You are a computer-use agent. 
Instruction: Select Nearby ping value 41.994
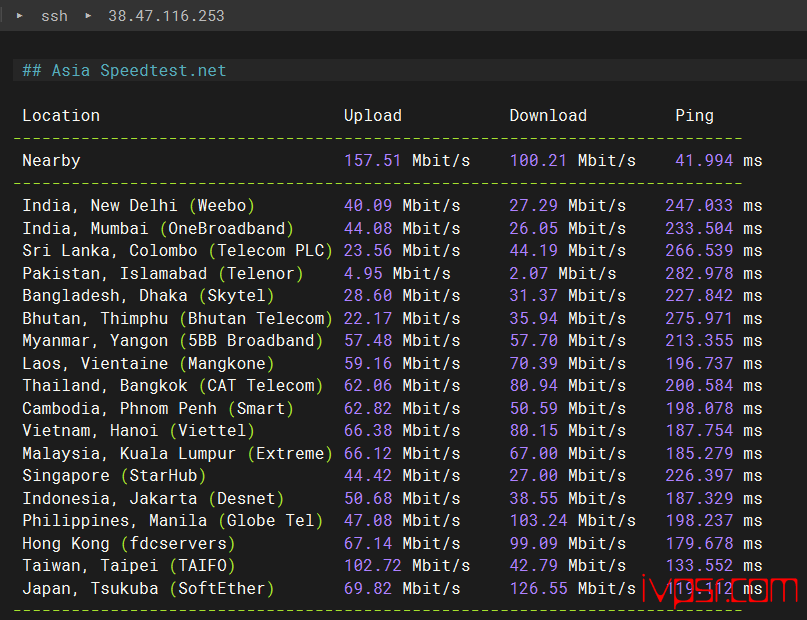click(704, 161)
